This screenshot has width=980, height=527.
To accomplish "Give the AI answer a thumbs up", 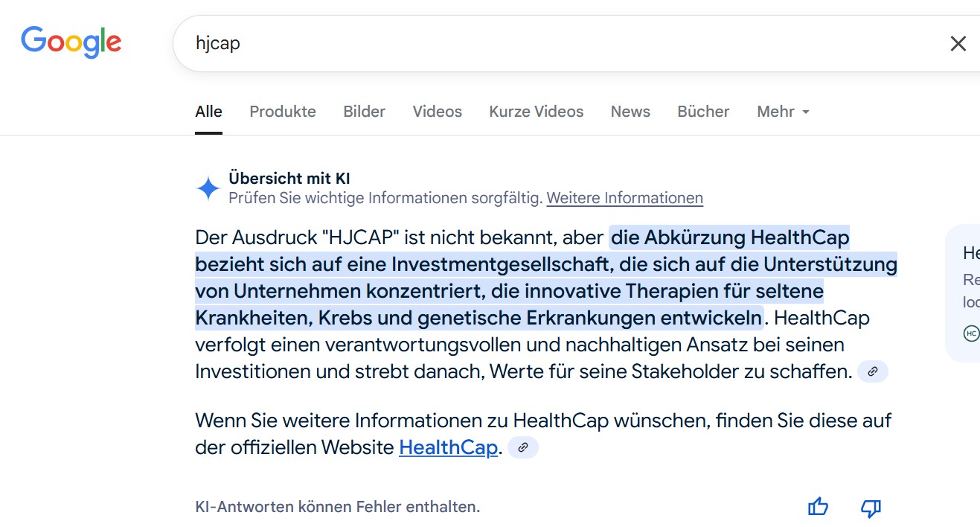I will click(818, 508).
